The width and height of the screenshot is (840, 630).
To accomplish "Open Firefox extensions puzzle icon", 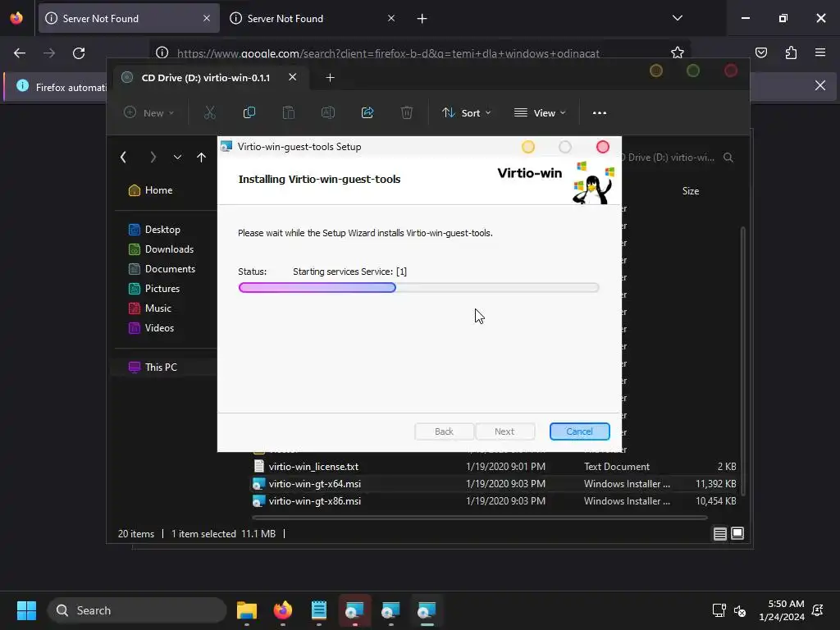I will (x=791, y=52).
